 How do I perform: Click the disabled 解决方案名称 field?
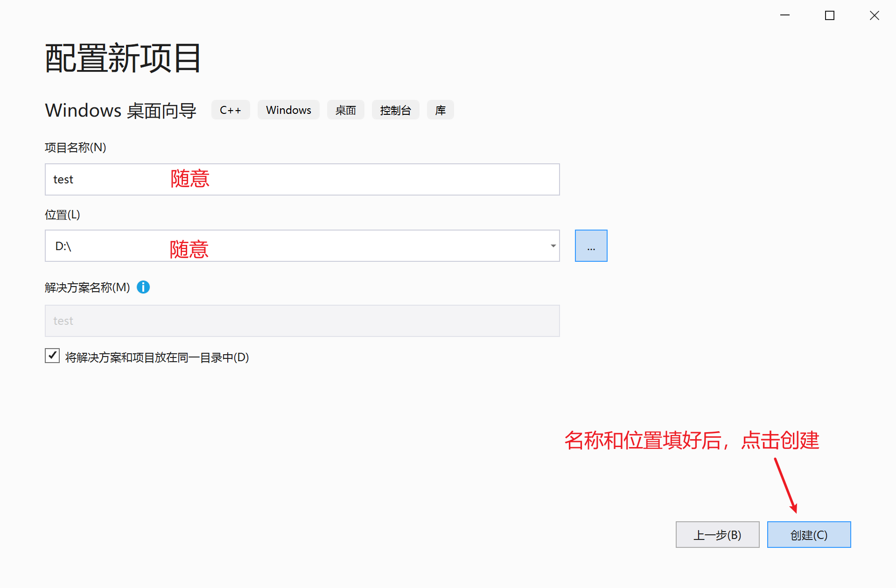coord(302,321)
